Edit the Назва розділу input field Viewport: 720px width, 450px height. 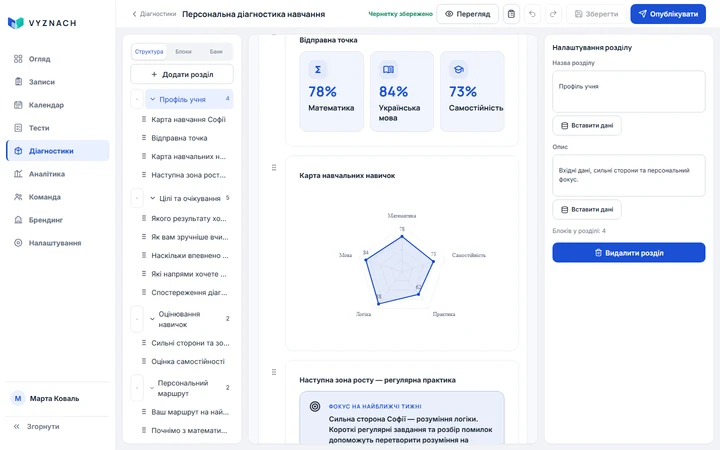[629, 91]
